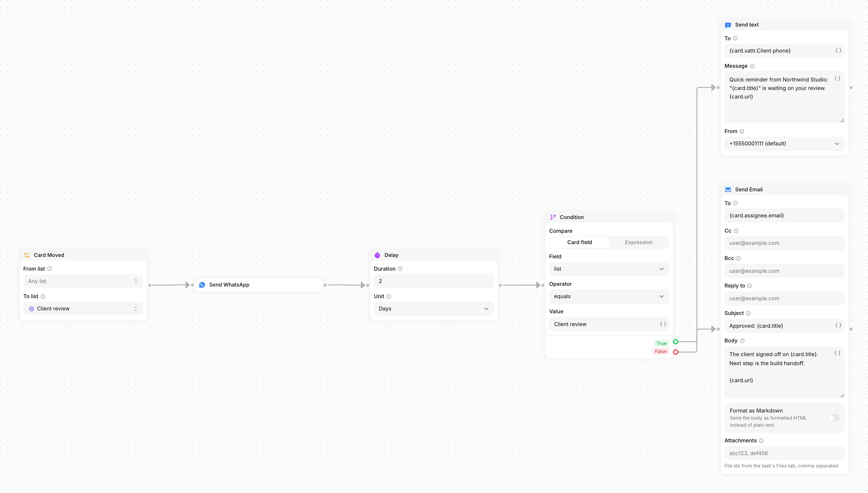
Task: Show info icon beside Reply to
Action: (x=749, y=286)
